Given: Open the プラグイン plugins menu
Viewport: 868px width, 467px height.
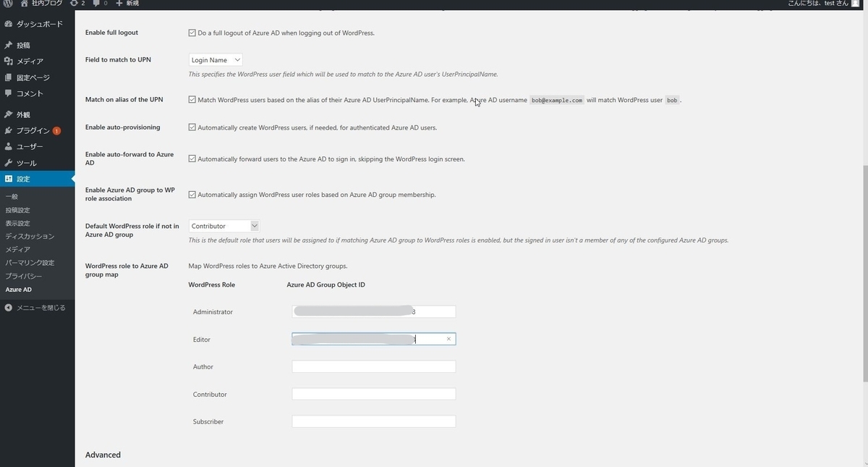Looking at the screenshot, I should (38, 131).
